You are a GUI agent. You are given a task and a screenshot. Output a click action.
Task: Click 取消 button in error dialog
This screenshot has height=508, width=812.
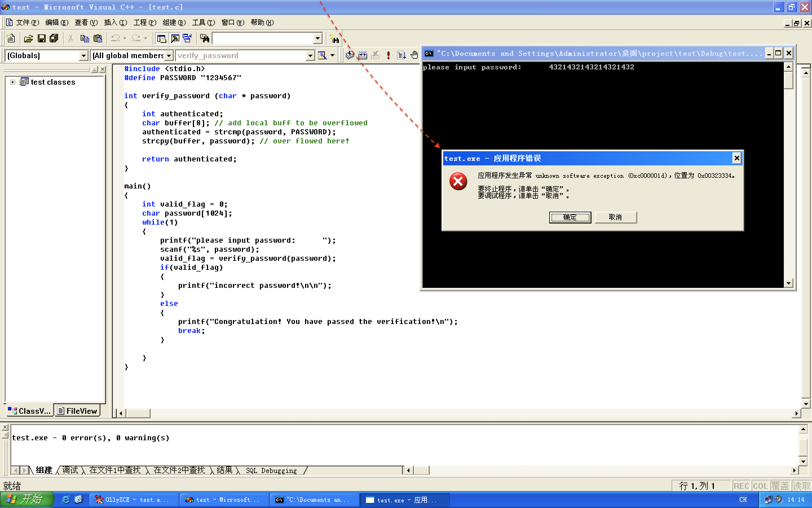tap(615, 217)
